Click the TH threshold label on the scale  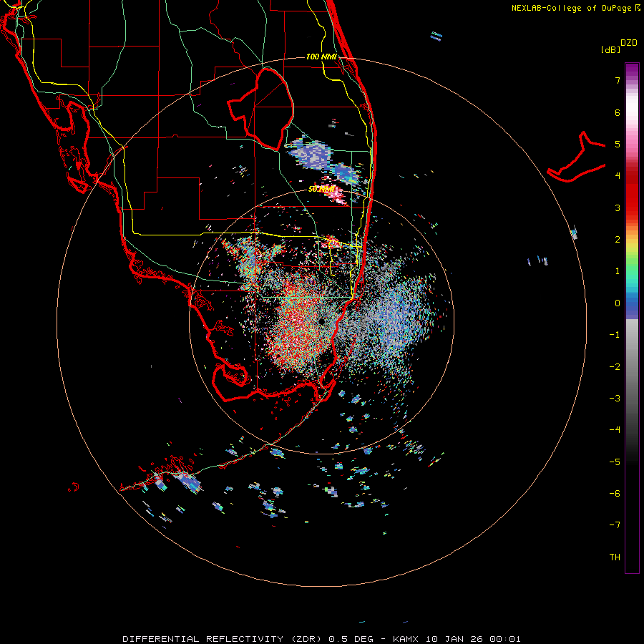click(615, 557)
